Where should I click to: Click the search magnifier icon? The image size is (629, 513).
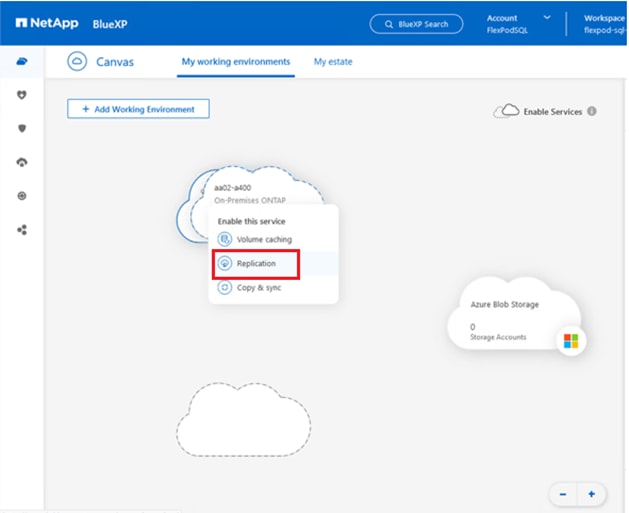pyautogui.click(x=389, y=24)
